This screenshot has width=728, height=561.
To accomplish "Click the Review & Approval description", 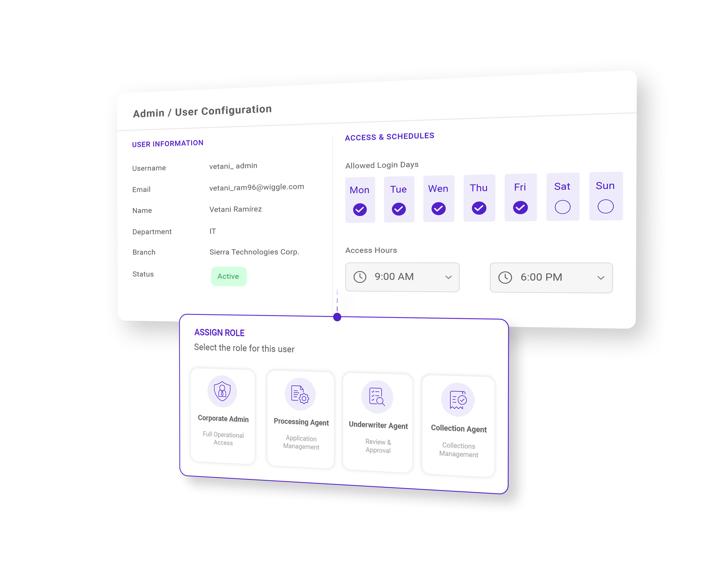I will (378, 446).
